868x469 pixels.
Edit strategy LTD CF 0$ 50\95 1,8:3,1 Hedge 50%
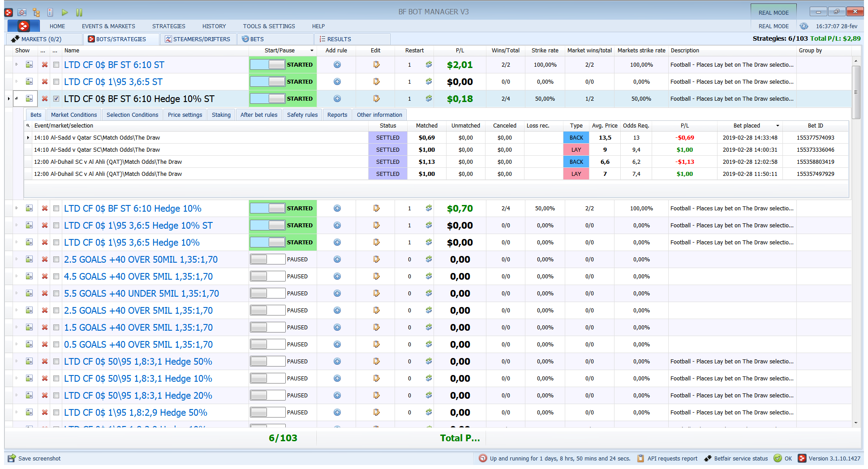pos(376,361)
